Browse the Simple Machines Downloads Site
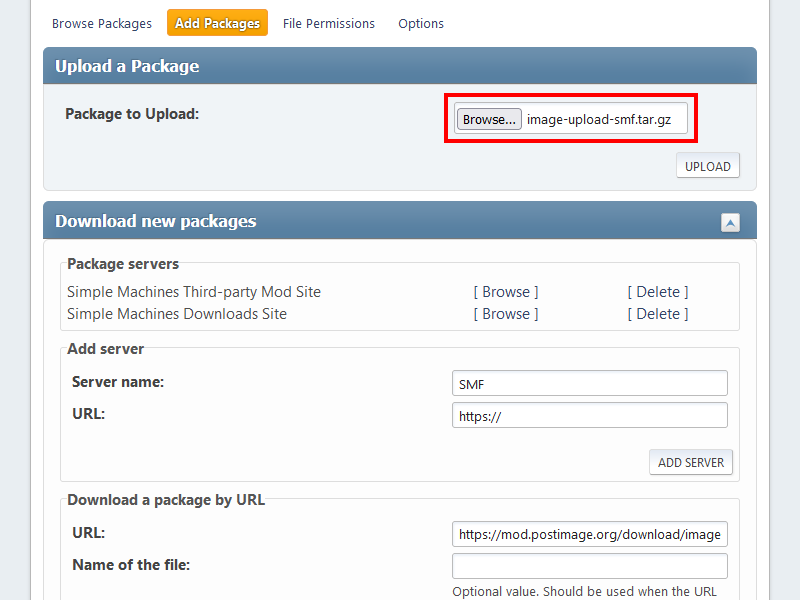This screenshot has height=600, width=800. tap(505, 314)
